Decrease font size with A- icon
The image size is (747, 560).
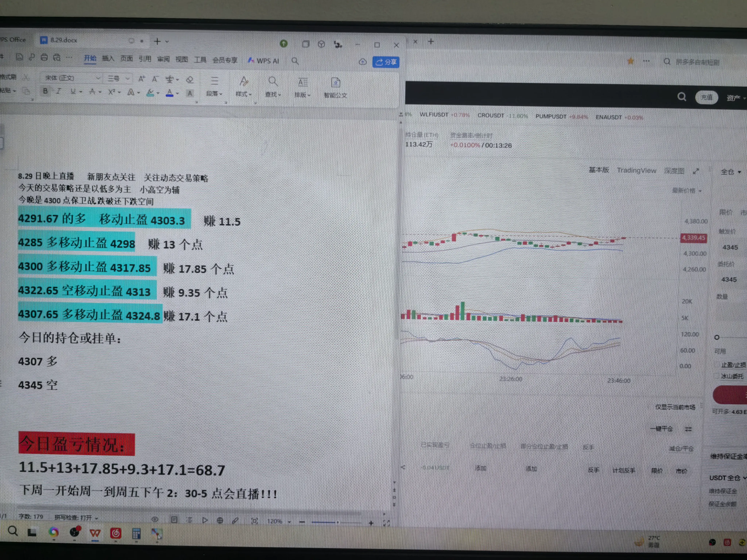tap(155, 79)
